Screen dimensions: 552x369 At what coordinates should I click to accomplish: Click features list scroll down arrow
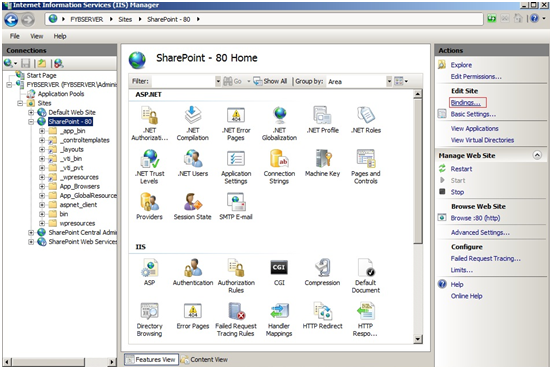pyautogui.click(x=418, y=339)
